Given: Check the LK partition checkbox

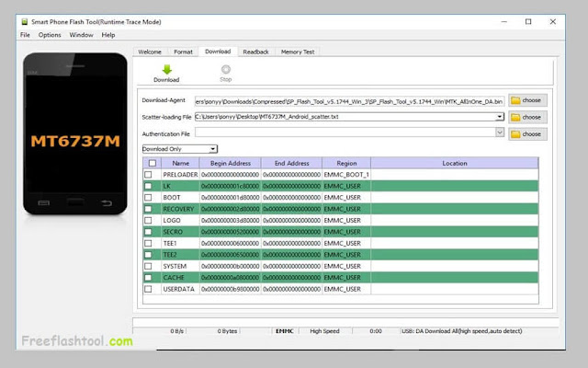Looking at the screenshot, I should 148,186.
